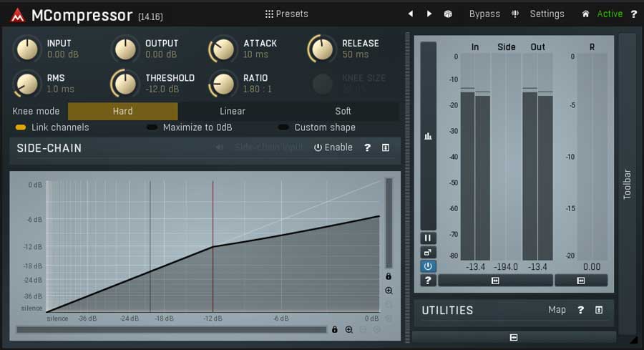Click the Active license label
The height and width of the screenshot is (350, 644).
610,14
